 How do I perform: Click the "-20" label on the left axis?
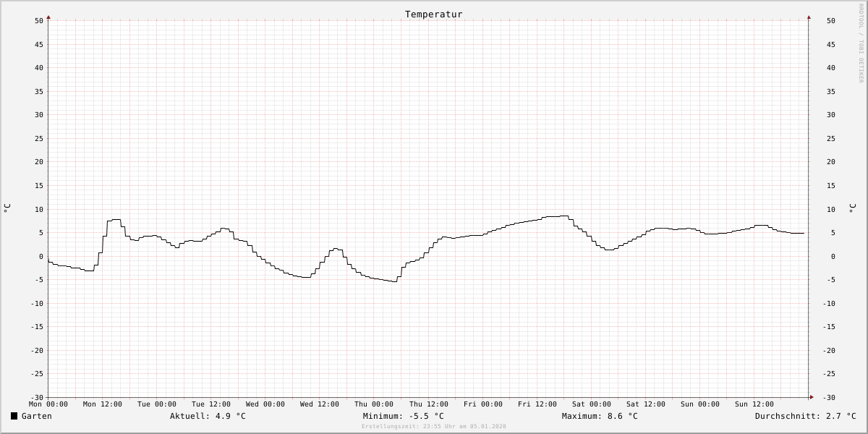[x=37, y=350]
